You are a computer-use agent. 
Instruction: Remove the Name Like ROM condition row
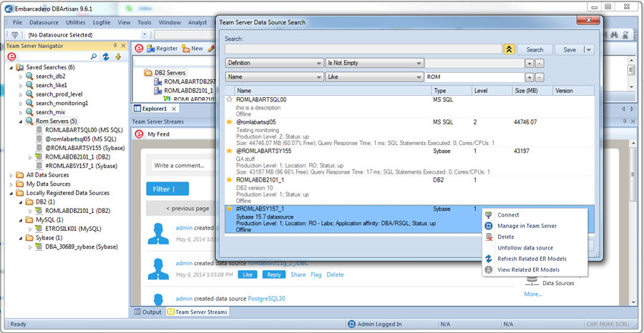coord(540,76)
